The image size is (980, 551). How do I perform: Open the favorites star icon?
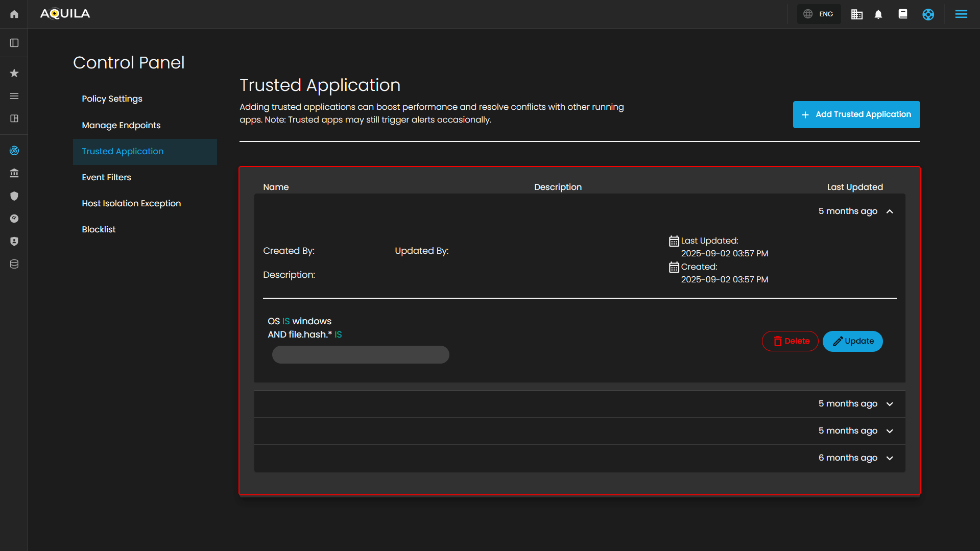click(x=14, y=73)
